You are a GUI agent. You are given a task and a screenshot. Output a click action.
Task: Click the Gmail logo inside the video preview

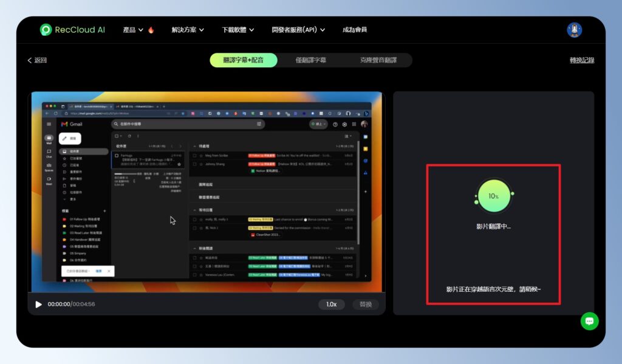[64, 124]
